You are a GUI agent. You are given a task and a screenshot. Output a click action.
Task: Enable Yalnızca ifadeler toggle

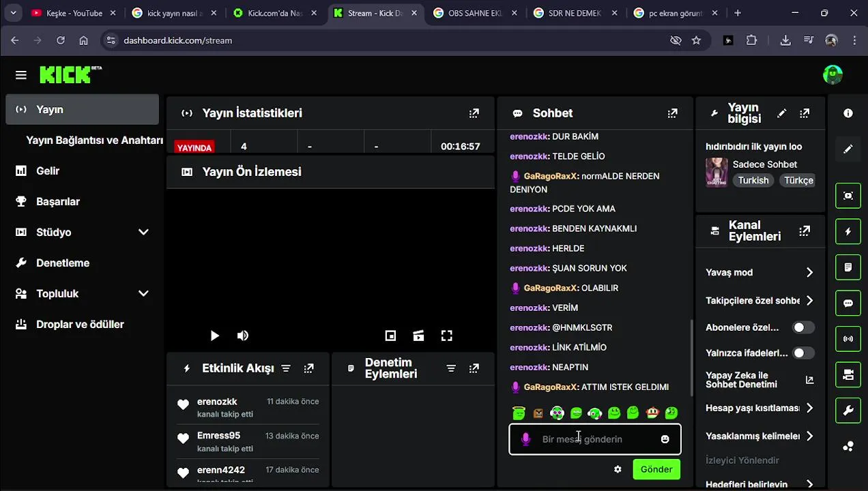(x=803, y=353)
